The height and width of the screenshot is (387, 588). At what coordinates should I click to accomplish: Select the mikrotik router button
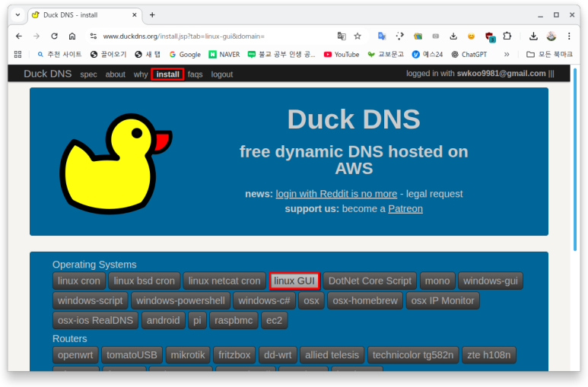coord(188,355)
